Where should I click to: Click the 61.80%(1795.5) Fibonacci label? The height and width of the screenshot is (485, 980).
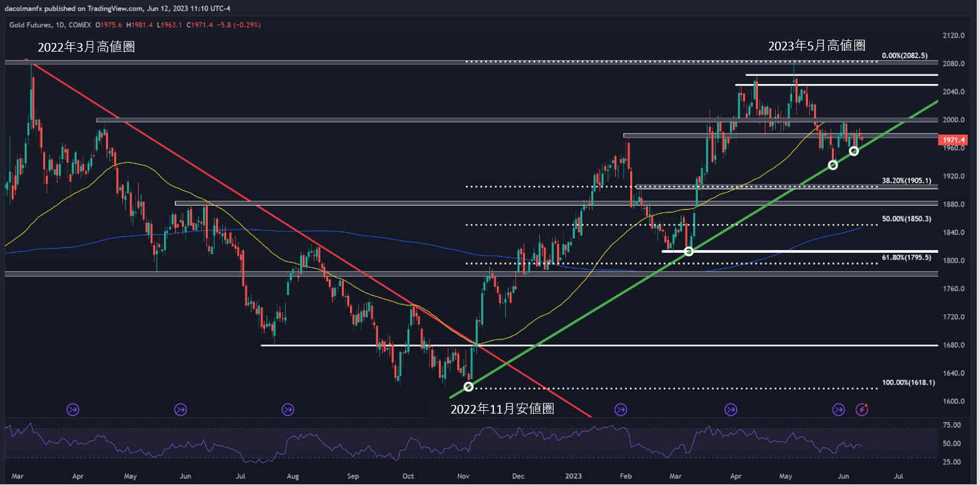(907, 257)
